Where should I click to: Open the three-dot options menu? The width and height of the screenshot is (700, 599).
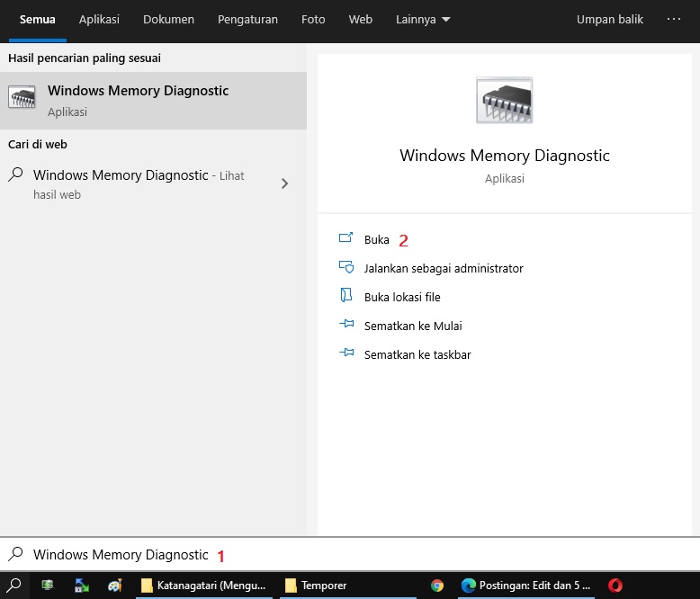pyautogui.click(x=674, y=19)
